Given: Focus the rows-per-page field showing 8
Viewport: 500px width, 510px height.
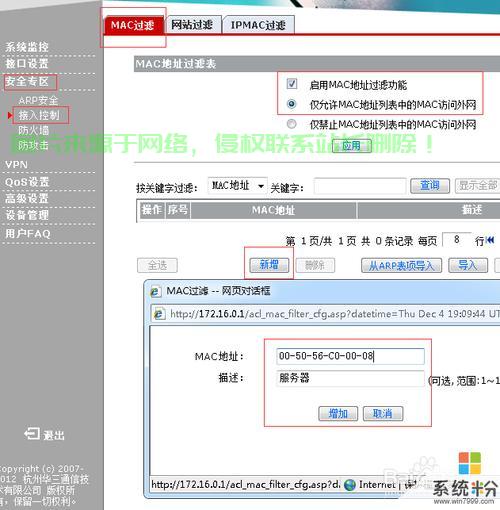Looking at the screenshot, I should [457, 239].
